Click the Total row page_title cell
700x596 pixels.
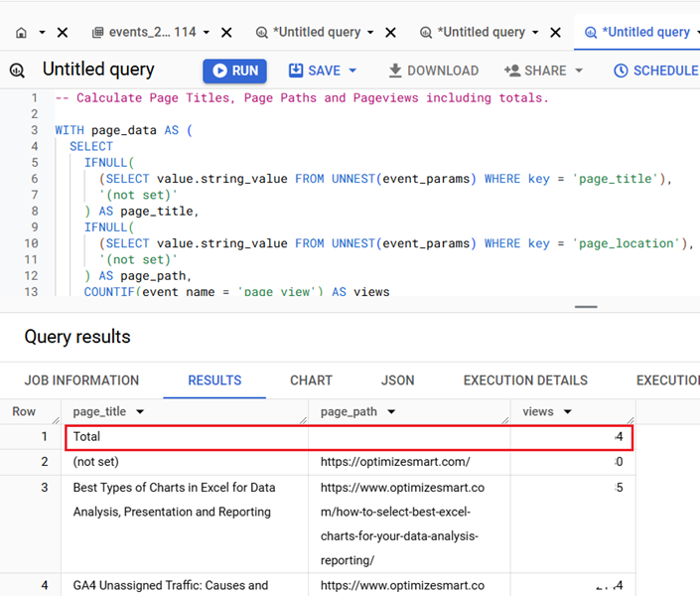click(x=187, y=436)
